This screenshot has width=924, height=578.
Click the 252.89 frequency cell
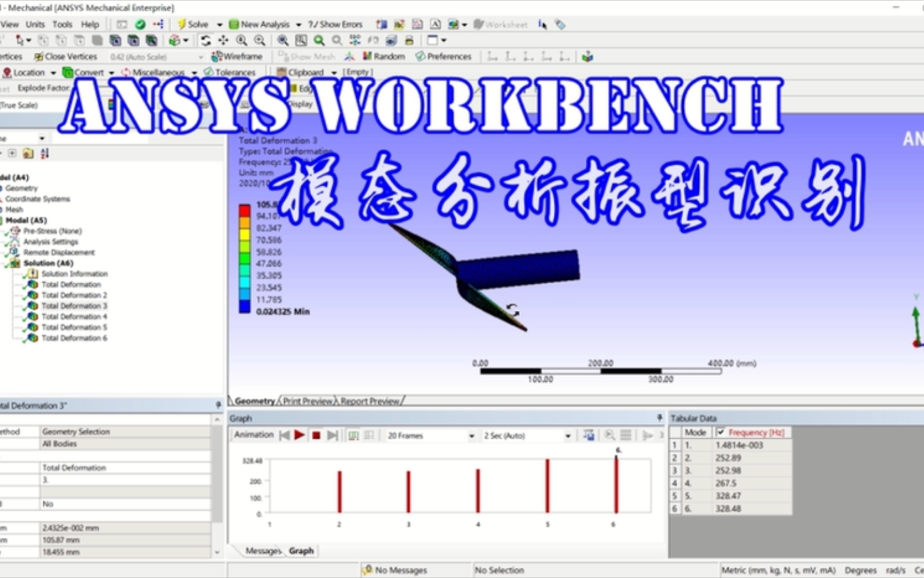pos(753,458)
